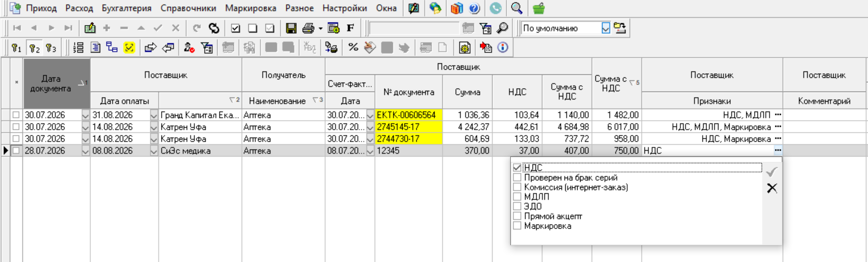Open the payment date dropdown for 31.08.2026
Viewport: 868px width, 262px height.
click(x=154, y=115)
